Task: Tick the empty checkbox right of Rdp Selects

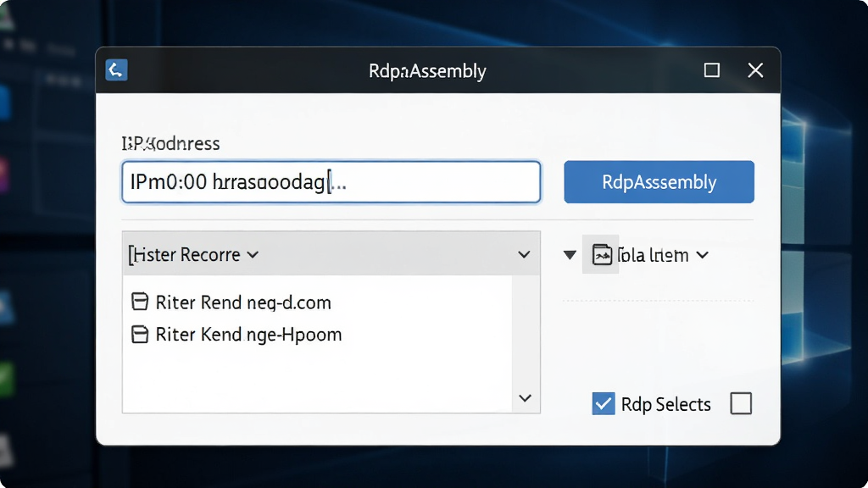Action: coord(741,403)
